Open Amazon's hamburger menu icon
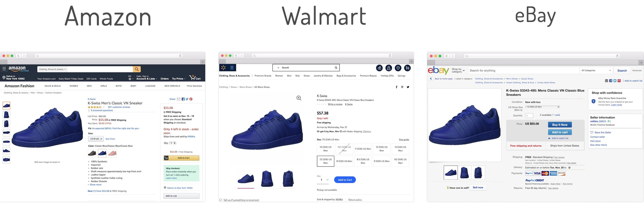This screenshot has width=644, height=203. (x=4, y=68)
